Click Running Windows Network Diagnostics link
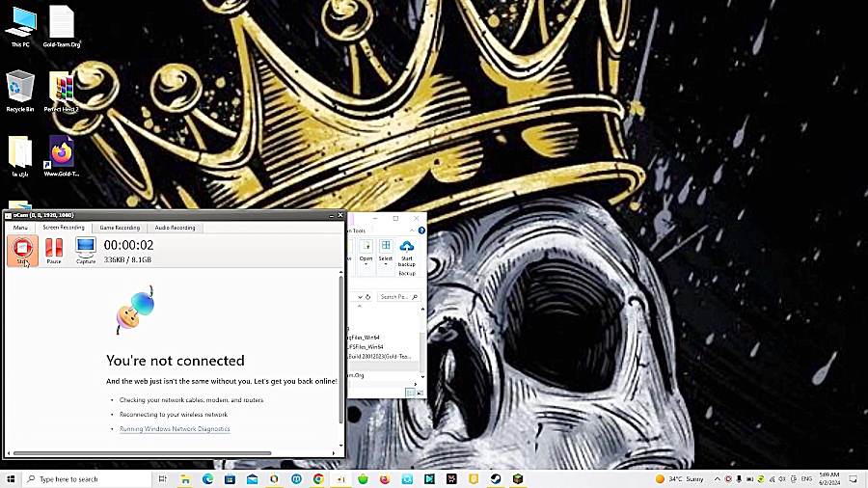This screenshot has width=868, height=488. 175,429
